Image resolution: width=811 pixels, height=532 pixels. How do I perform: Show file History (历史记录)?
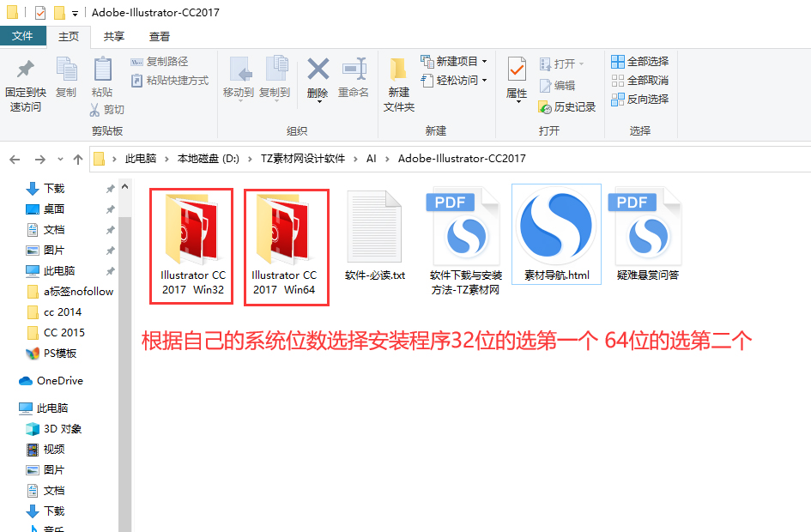pyautogui.click(x=567, y=107)
